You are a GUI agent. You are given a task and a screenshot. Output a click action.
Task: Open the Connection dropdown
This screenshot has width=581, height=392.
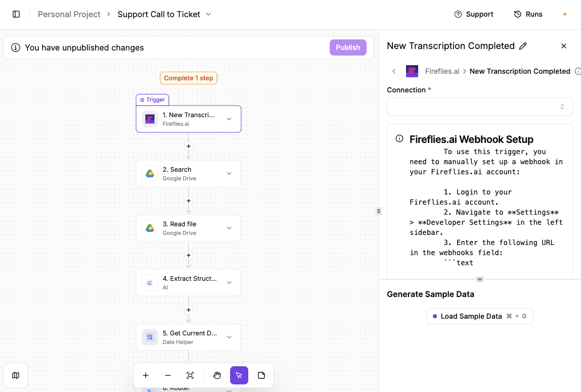[479, 107]
